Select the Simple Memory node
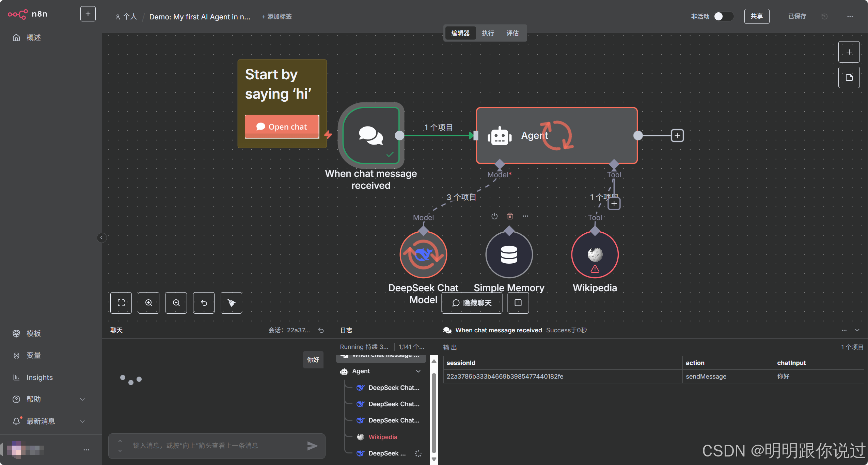Viewport: 868px width, 465px height. tap(509, 255)
